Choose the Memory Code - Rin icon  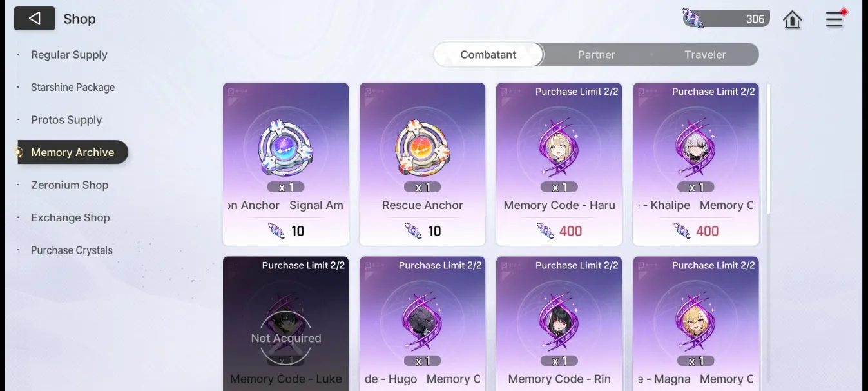(559, 322)
